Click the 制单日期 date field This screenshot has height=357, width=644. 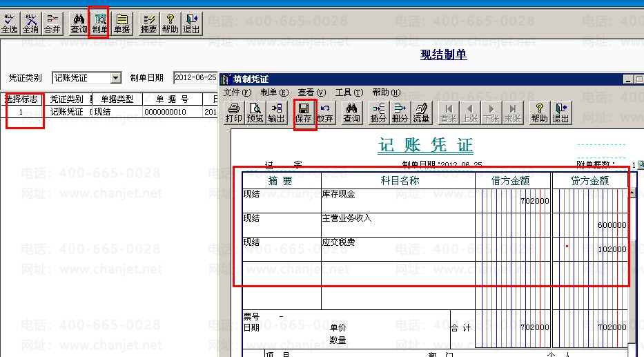coord(195,77)
